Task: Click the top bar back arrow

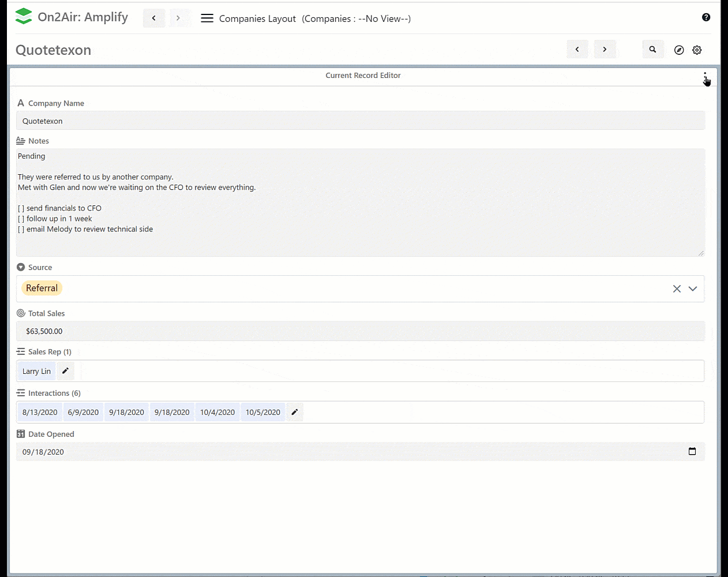Action: tap(154, 18)
